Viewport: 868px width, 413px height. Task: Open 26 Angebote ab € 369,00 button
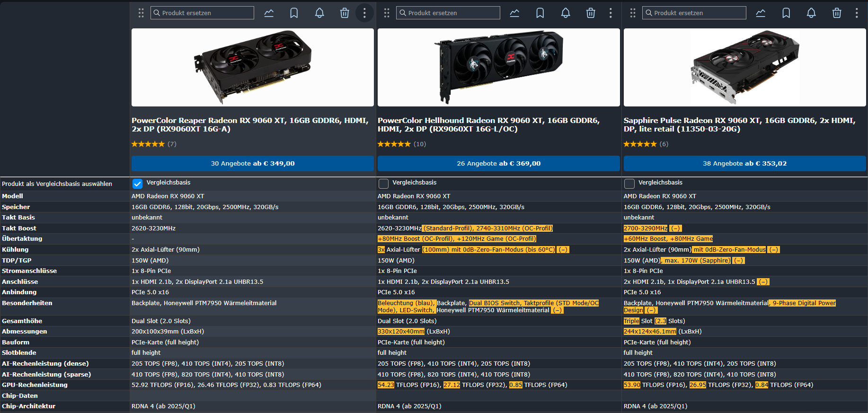click(499, 163)
